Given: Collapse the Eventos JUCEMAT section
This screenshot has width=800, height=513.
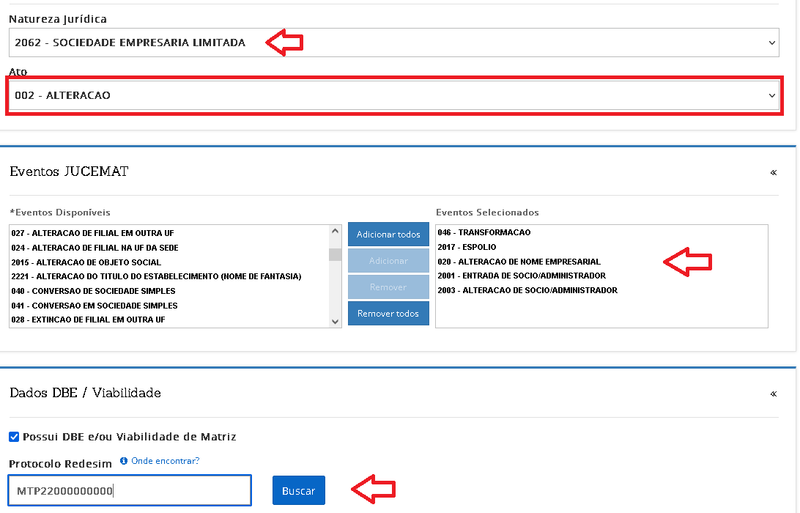Looking at the screenshot, I should pyautogui.click(x=773, y=172).
